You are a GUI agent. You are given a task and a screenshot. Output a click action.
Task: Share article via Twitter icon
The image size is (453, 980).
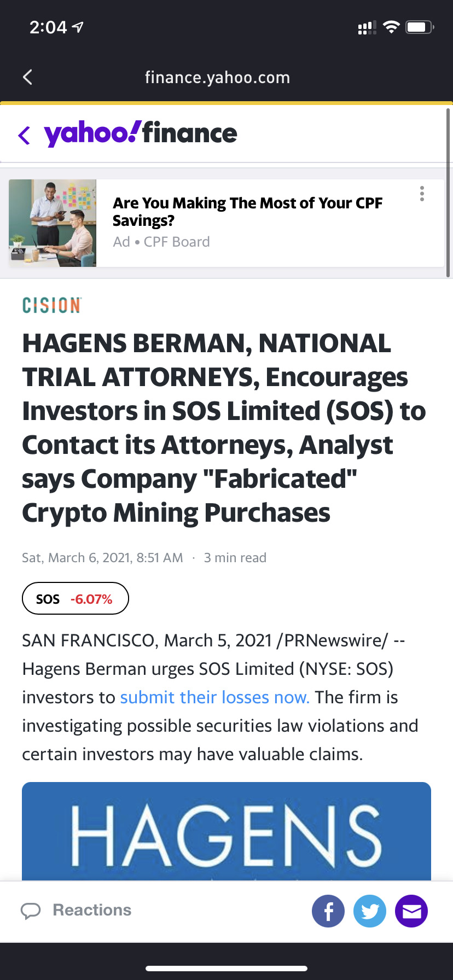tap(370, 911)
